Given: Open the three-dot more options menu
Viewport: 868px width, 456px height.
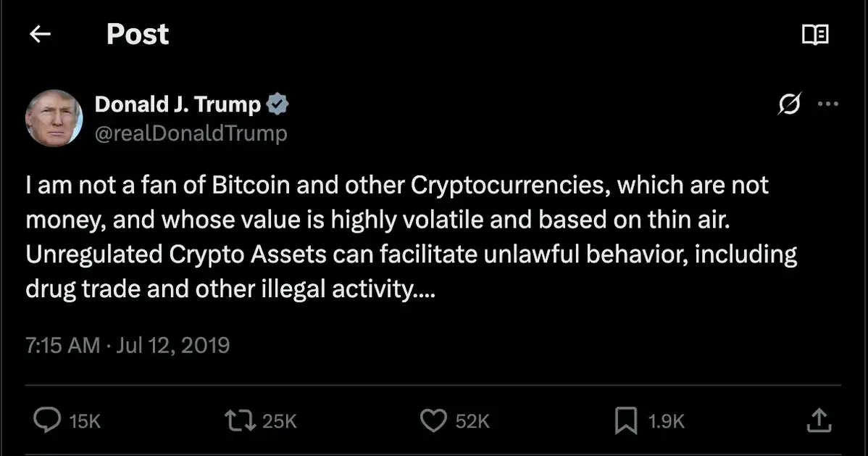Looking at the screenshot, I should tap(827, 104).
